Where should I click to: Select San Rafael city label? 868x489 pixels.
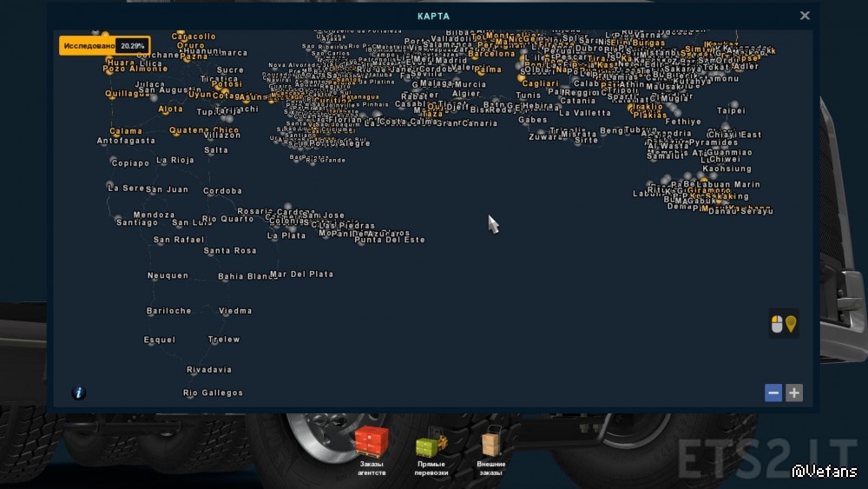point(179,240)
